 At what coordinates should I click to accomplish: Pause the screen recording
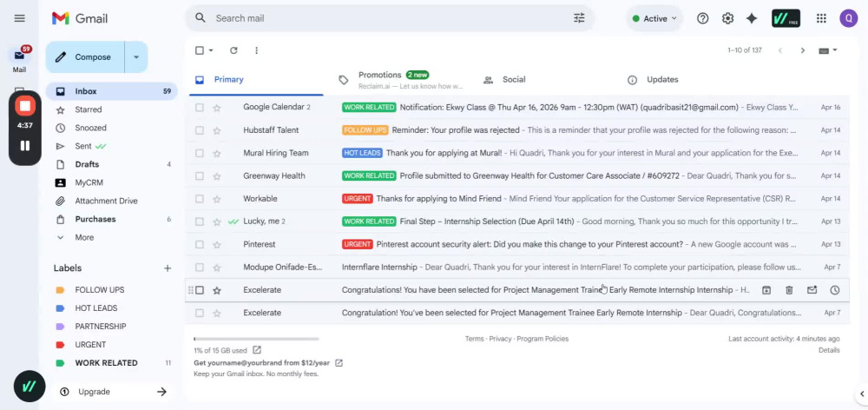point(25,146)
